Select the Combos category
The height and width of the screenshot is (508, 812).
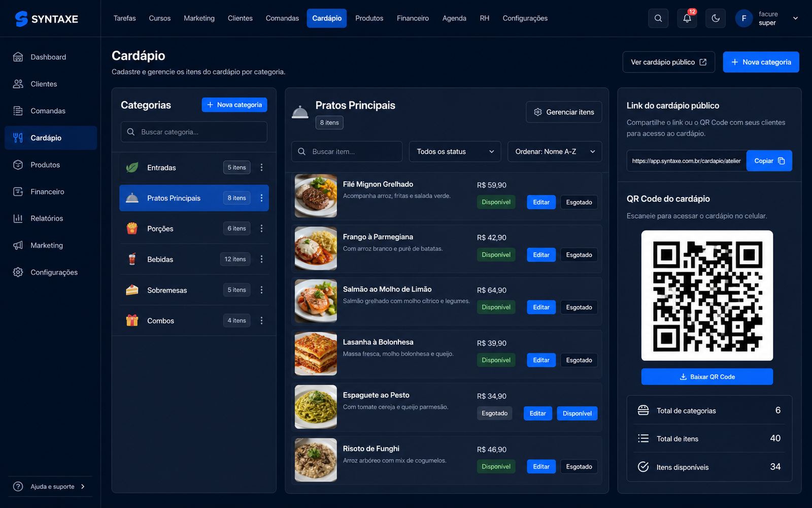pyautogui.click(x=194, y=321)
